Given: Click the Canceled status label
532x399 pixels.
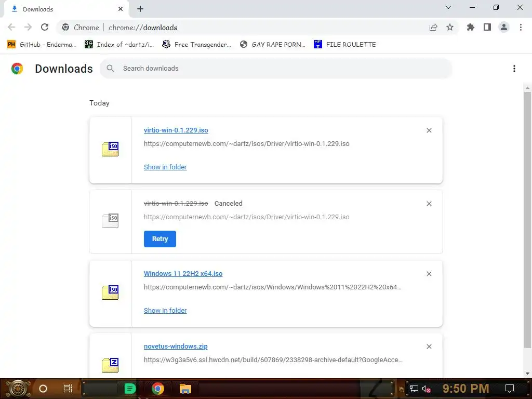Looking at the screenshot, I should click(x=229, y=204).
